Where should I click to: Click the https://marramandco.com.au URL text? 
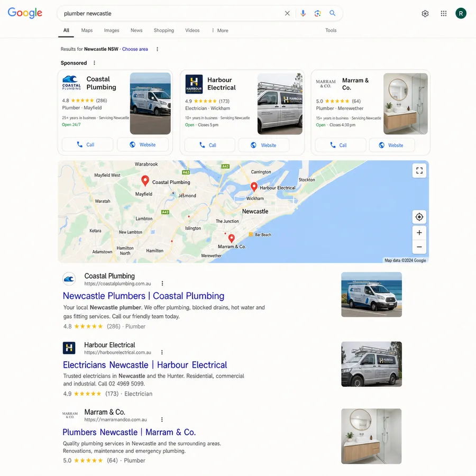[x=115, y=419]
